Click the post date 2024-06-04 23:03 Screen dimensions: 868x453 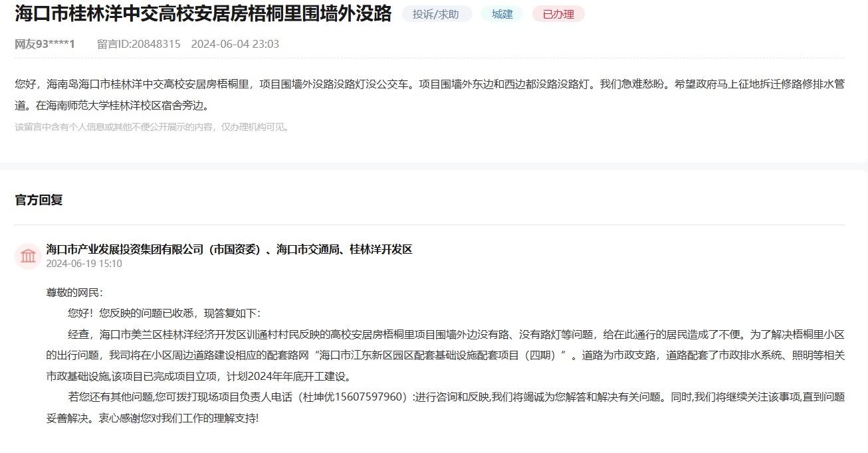coord(235,44)
